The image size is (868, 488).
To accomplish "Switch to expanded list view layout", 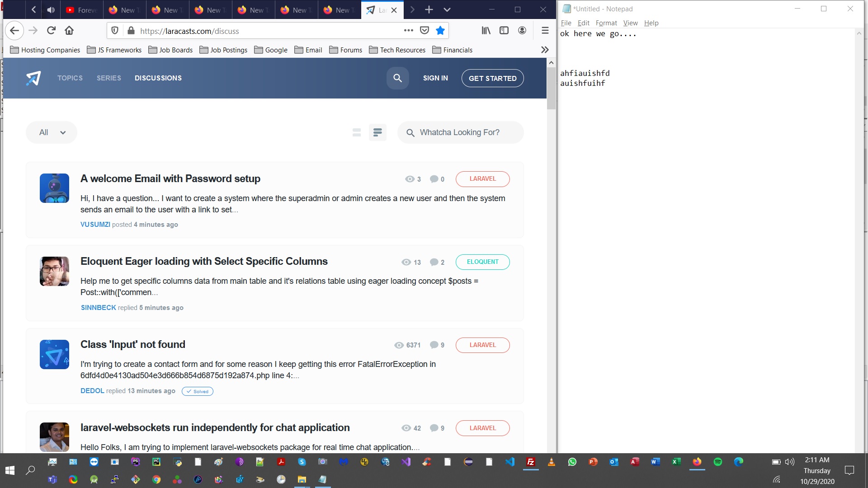I will pyautogui.click(x=377, y=132).
